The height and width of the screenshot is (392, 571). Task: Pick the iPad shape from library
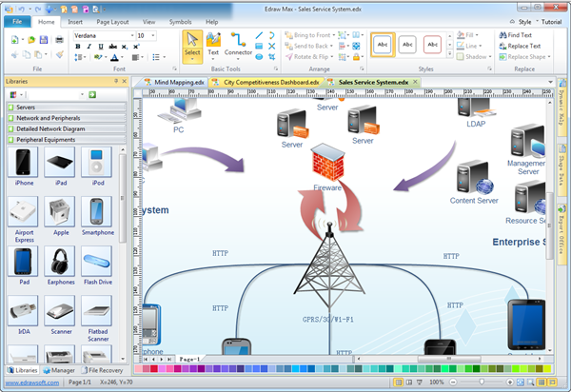60,167
